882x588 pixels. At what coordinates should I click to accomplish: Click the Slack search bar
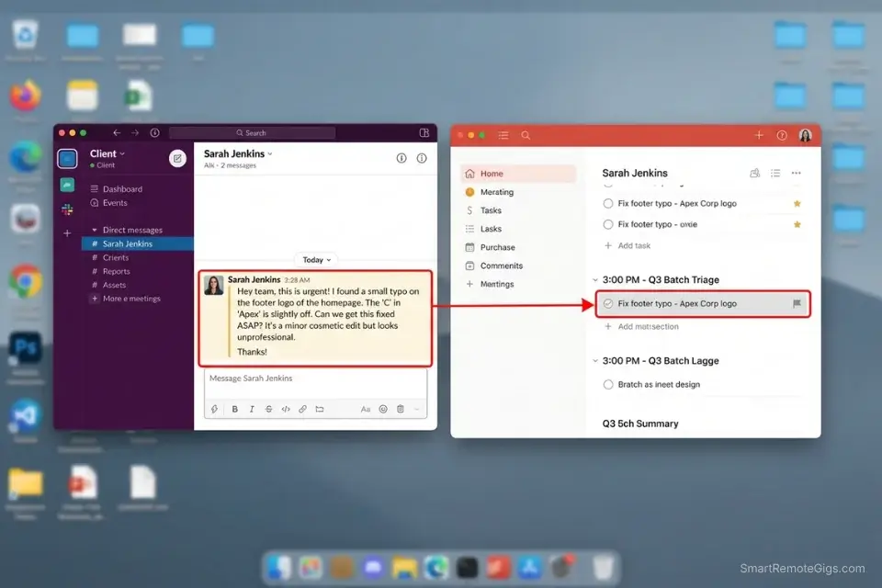click(x=252, y=133)
